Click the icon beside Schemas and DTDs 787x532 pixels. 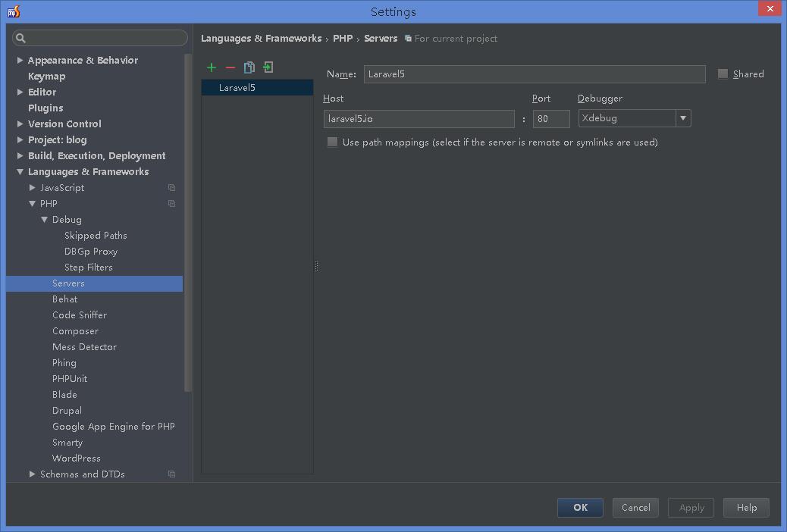pos(171,474)
